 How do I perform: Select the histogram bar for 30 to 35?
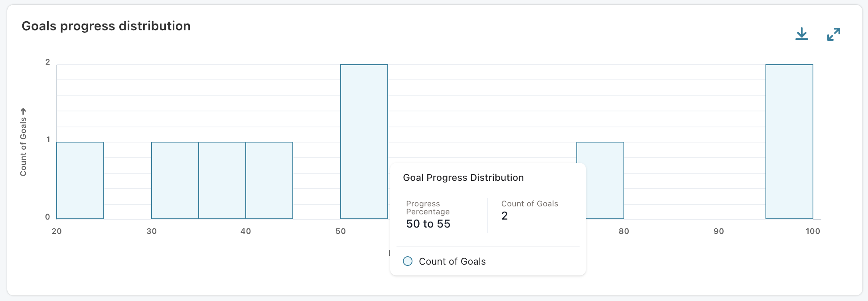pos(175,180)
